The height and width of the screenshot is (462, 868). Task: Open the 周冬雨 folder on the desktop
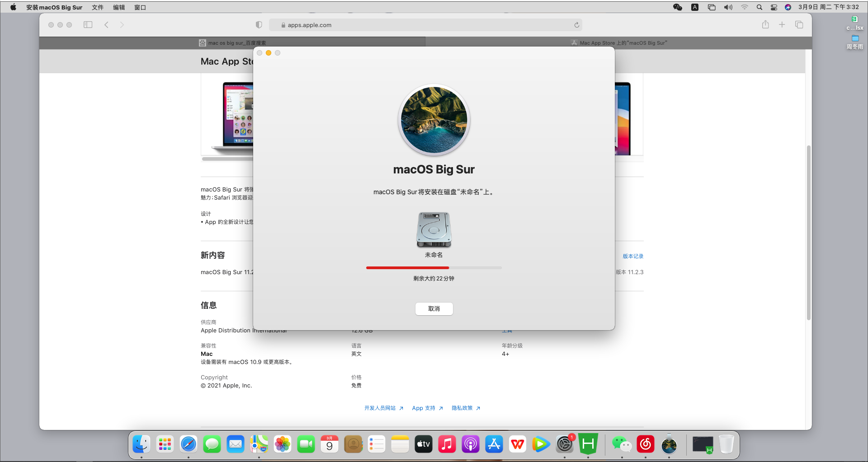coord(855,42)
